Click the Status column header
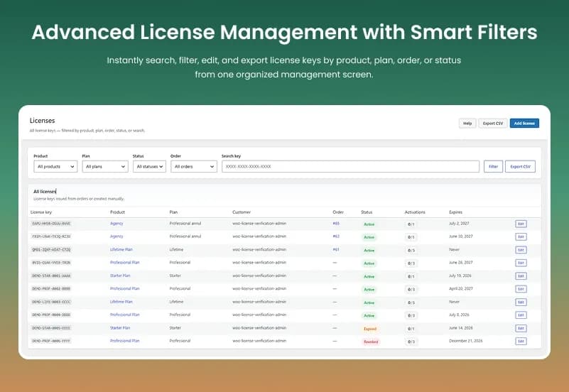The image size is (569, 392). click(367, 212)
